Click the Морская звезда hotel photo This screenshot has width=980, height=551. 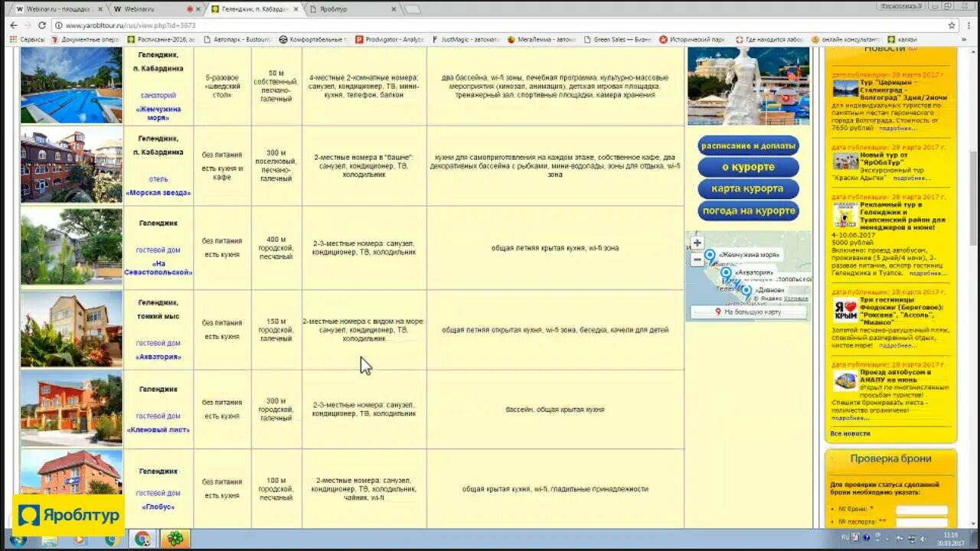coord(71,165)
